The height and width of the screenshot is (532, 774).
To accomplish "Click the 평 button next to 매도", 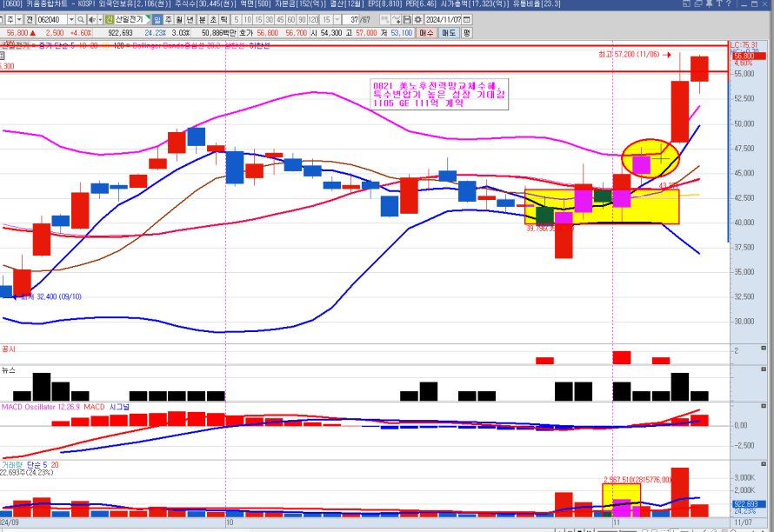I will coord(466,32).
